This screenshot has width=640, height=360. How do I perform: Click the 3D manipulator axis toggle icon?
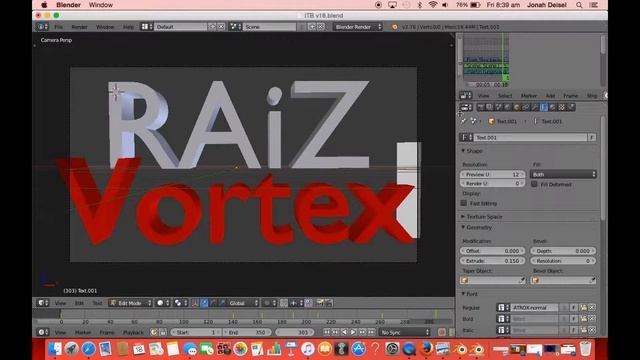(195, 303)
